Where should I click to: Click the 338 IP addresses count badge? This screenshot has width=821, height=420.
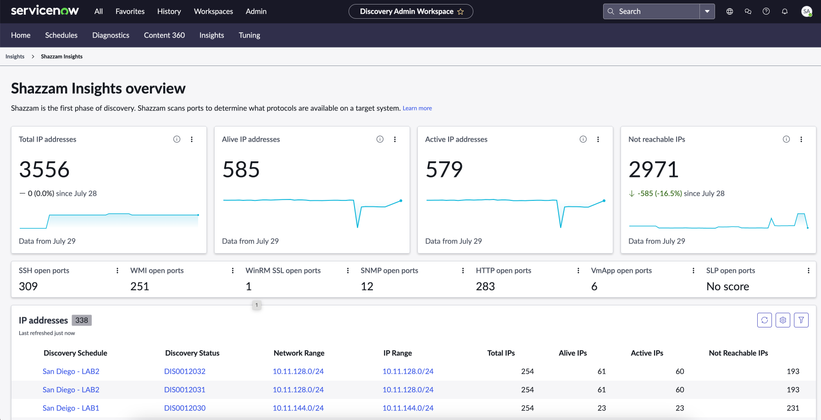pyautogui.click(x=82, y=320)
